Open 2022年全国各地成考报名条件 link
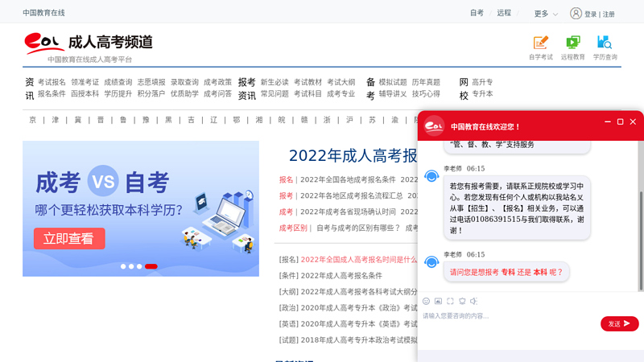The height and width of the screenshot is (362, 644). click(x=348, y=179)
